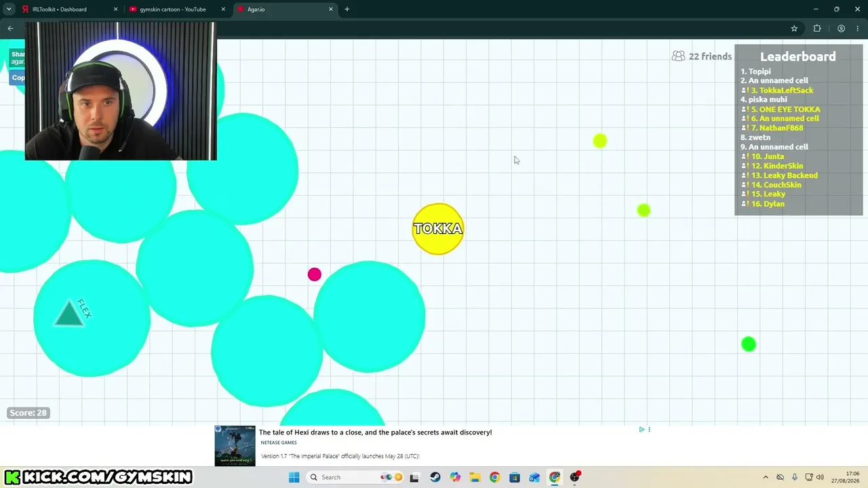Open Microsoft Store from the taskbar
This screenshot has height=488, width=868.
(515, 477)
